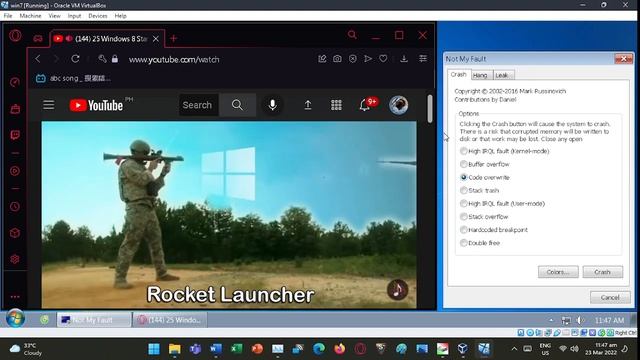Open VirtualBox Machine menu
Image resolution: width=640 pixels, height=360 pixels.
31,16
